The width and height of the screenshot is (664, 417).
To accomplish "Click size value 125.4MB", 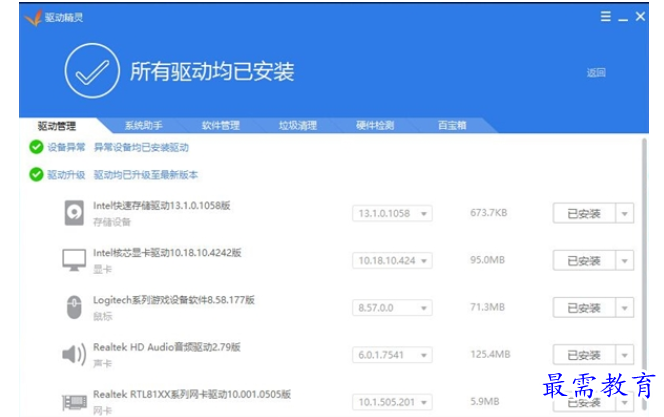I will 490,354.
